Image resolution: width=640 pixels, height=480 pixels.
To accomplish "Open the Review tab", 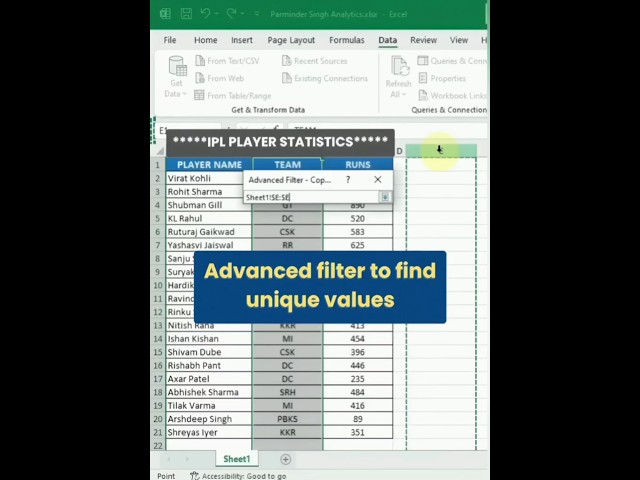I will coord(423,40).
